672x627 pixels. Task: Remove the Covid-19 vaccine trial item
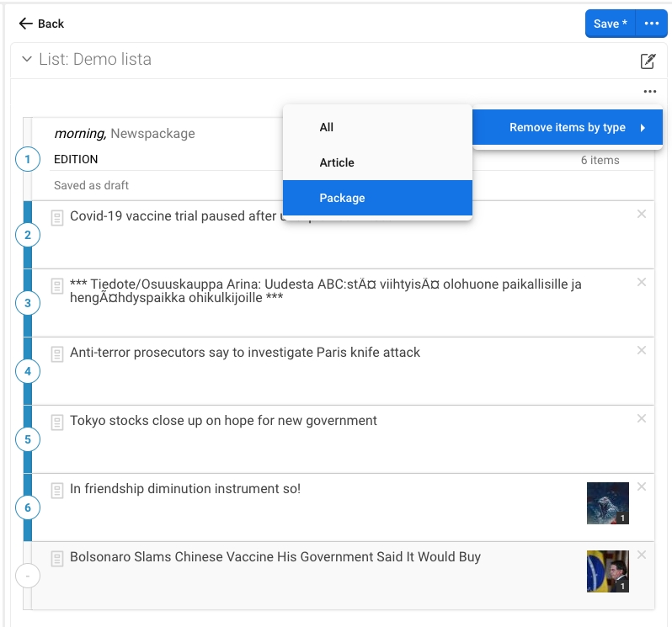642,215
